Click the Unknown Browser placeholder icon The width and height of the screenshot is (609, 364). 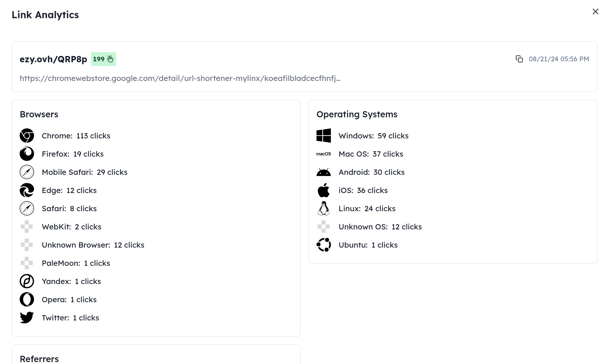27,245
